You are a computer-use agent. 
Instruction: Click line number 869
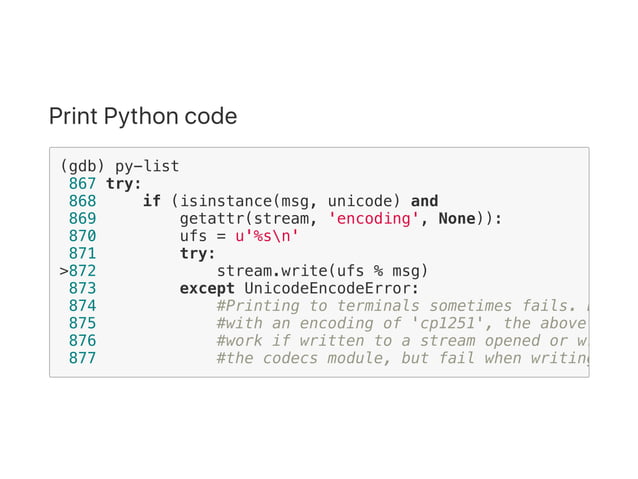pos(82,219)
